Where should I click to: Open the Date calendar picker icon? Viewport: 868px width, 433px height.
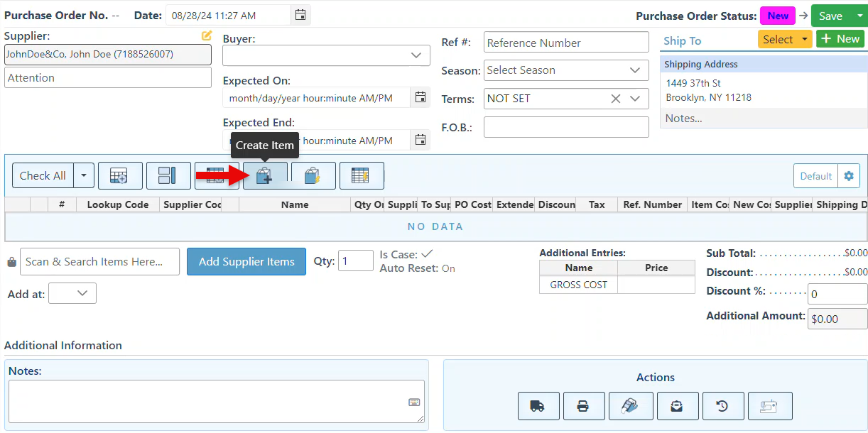pyautogui.click(x=300, y=15)
